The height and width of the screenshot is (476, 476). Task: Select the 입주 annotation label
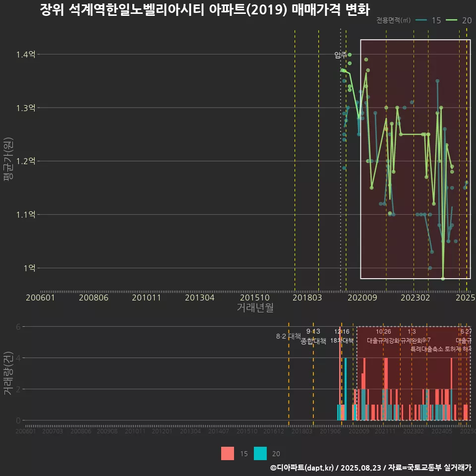(340, 55)
